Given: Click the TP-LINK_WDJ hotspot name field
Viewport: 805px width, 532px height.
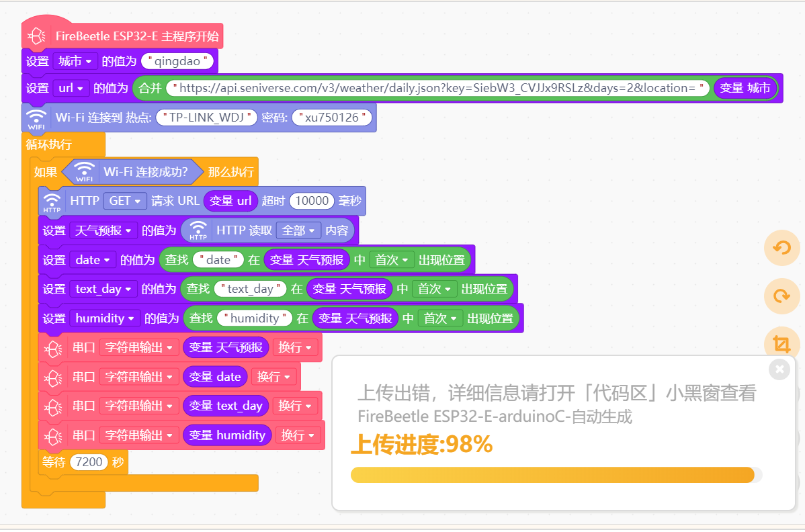Looking at the screenshot, I should tap(206, 118).
